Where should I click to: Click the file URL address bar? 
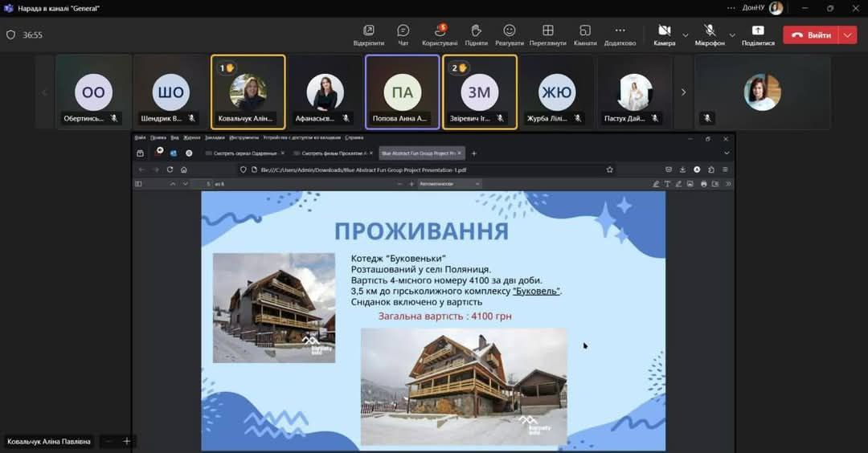tap(426, 169)
